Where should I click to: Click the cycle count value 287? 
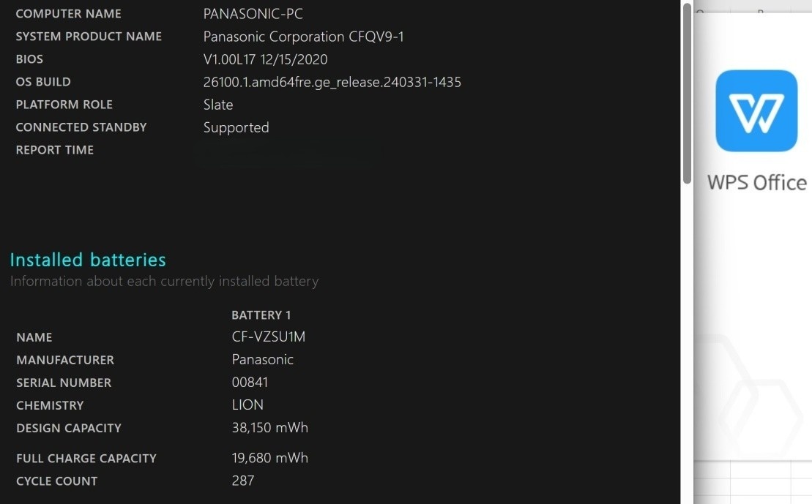point(243,481)
